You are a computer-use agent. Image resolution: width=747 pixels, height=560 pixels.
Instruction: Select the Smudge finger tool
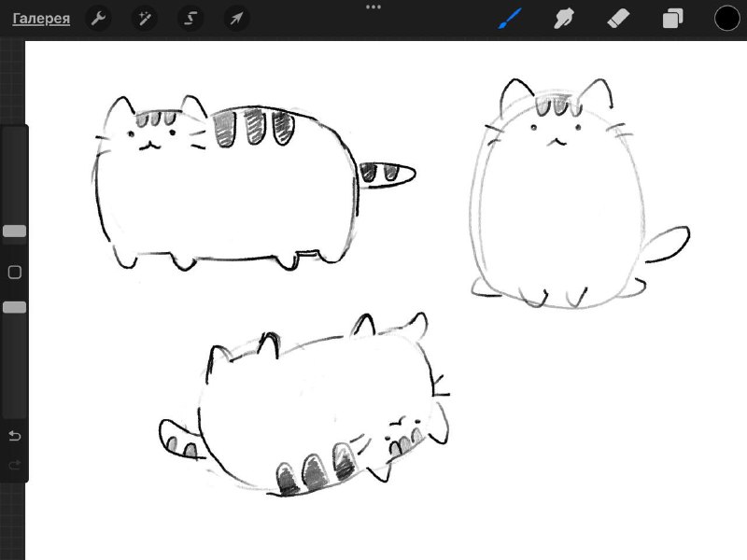tap(564, 19)
